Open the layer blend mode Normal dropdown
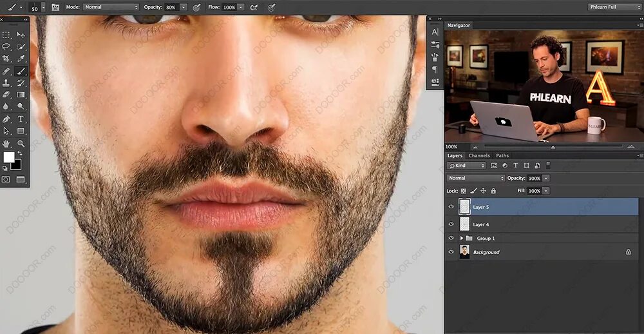 point(476,178)
